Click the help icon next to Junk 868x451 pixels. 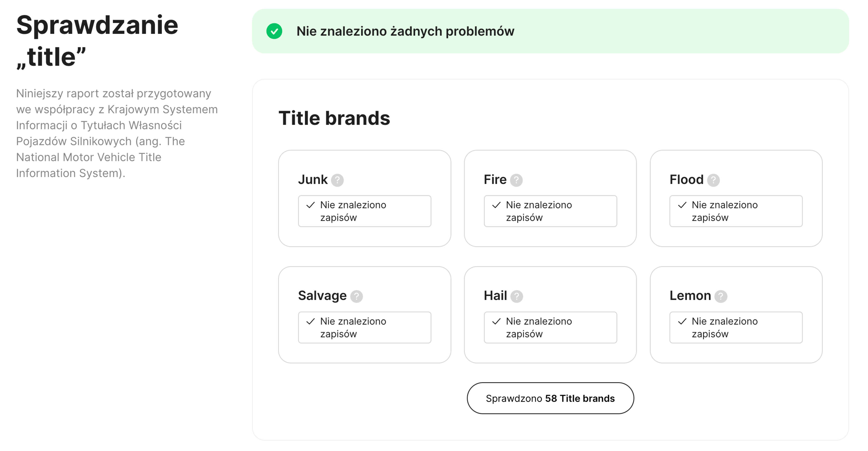click(337, 180)
